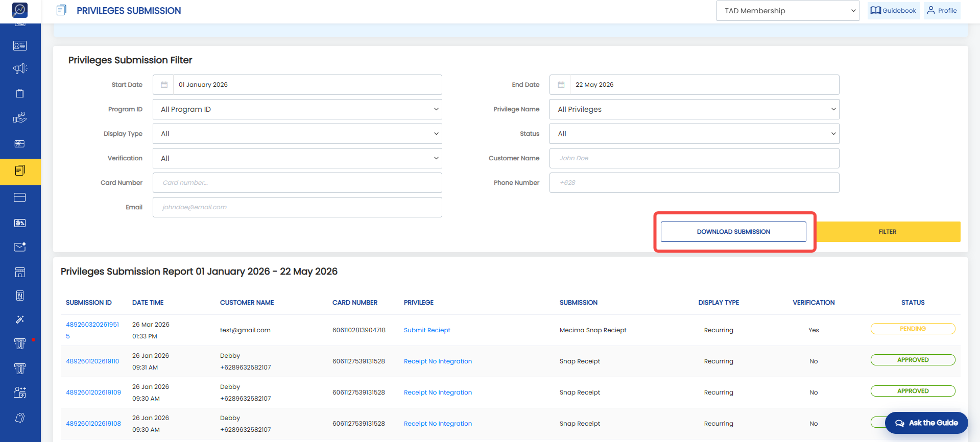Screen dimensions: 980x442
Task: Click the CARD NUMBER column header
Action: click(355, 303)
